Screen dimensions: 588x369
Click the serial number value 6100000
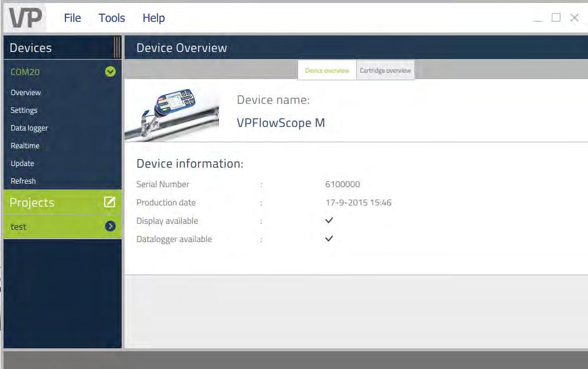(x=342, y=184)
